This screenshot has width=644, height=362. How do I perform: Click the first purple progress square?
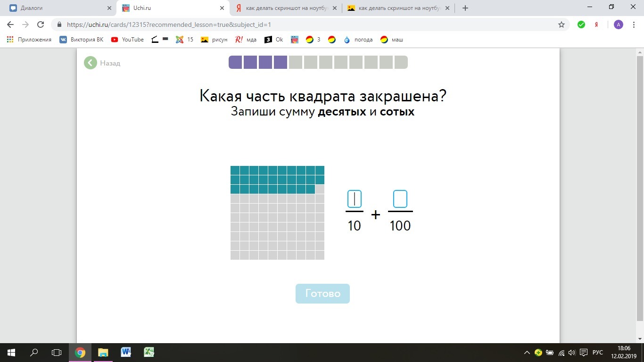(x=235, y=62)
